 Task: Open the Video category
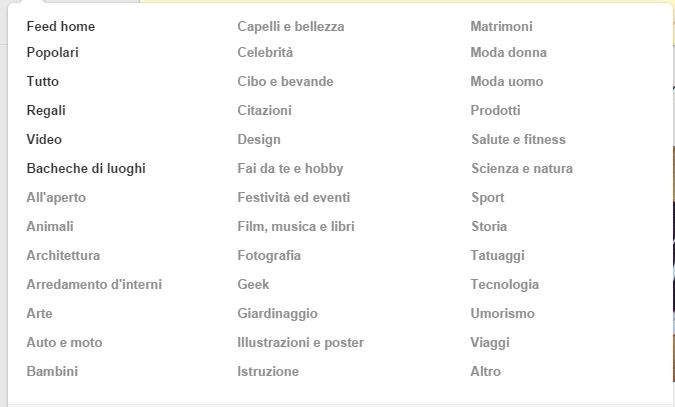pos(44,139)
